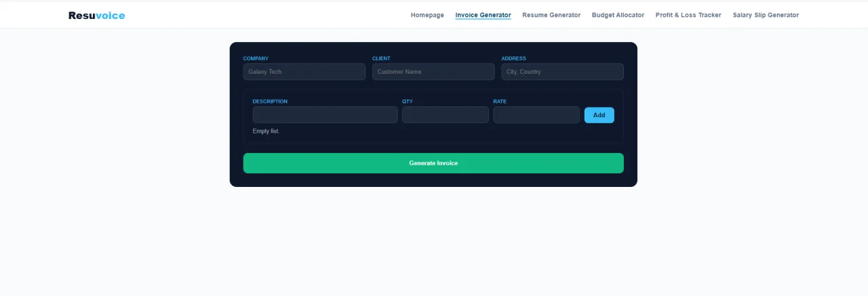Click the QTY field label
Screen dimensions: 868x296
click(407, 102)
